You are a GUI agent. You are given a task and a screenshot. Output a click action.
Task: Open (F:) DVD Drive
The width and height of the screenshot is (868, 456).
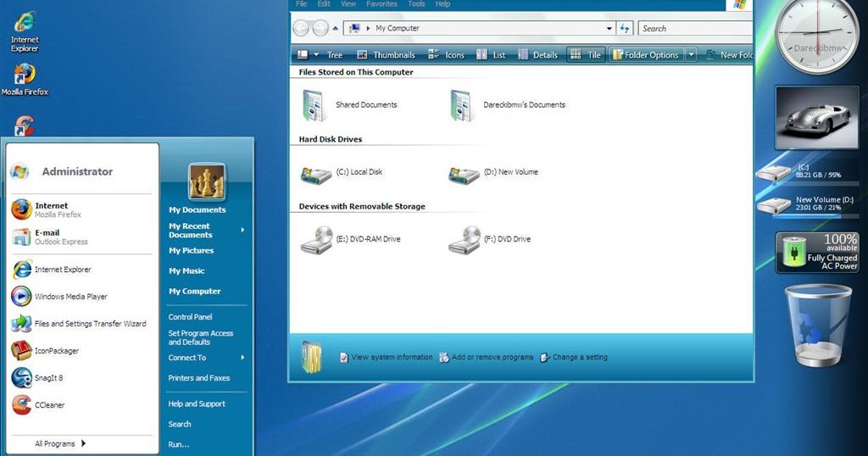tap(489, 240)
